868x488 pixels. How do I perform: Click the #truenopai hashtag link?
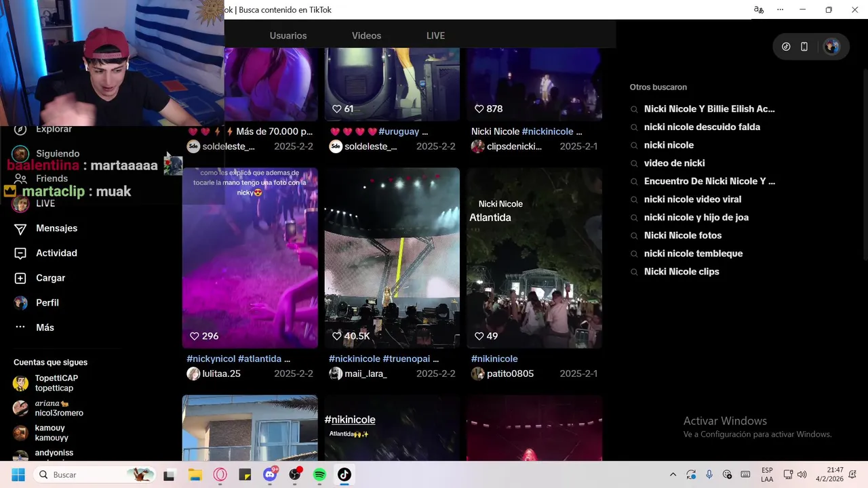tap(407, 359)
